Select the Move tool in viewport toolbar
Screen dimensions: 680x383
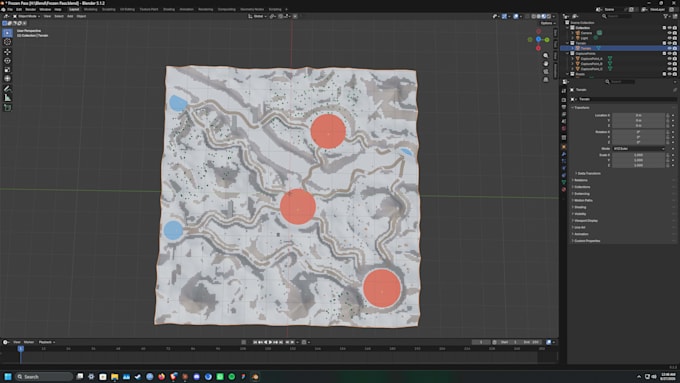pyautogui.click(x=7, y=52)
